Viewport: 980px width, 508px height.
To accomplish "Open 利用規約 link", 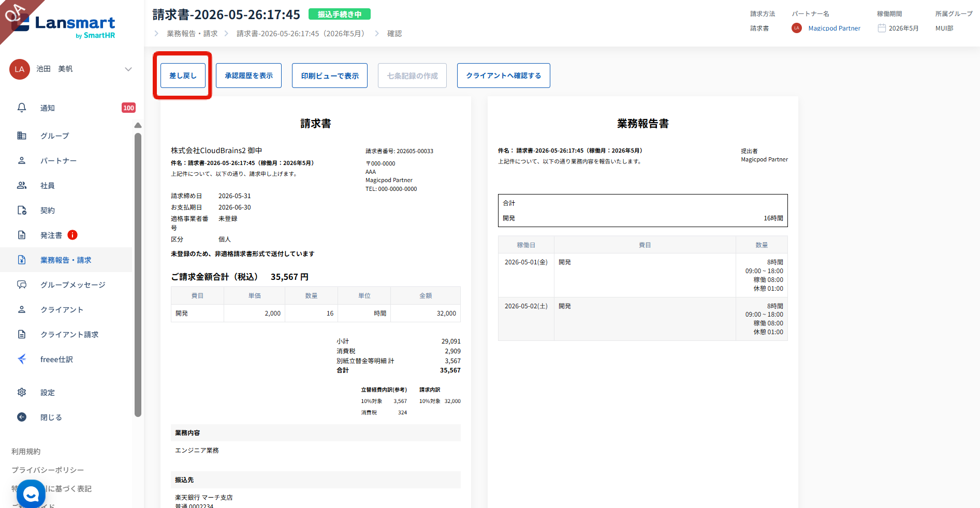I will [x=26, y=452].
